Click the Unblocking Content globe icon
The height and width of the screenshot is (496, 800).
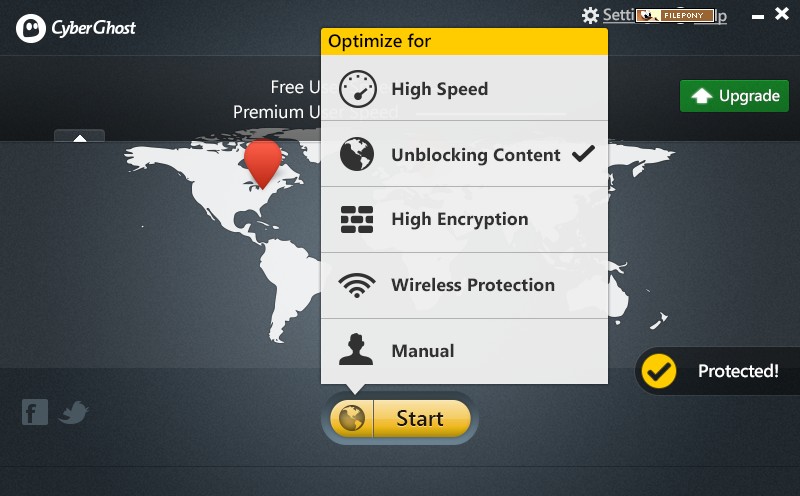pyautogui.click(x=357, y=154)
